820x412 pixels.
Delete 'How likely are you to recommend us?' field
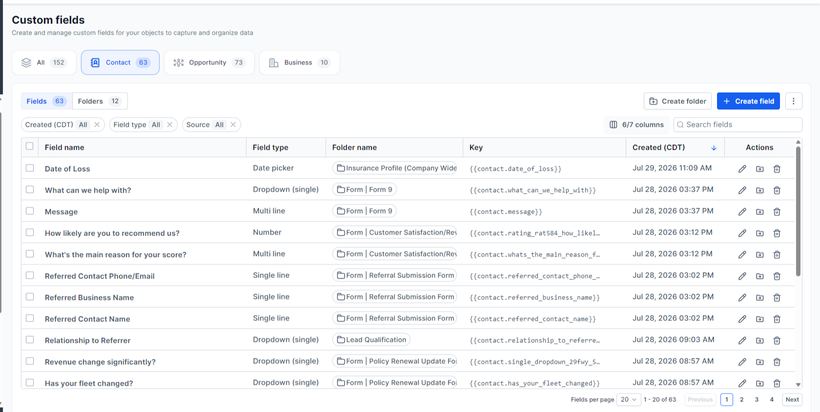[x=777, y=233]
